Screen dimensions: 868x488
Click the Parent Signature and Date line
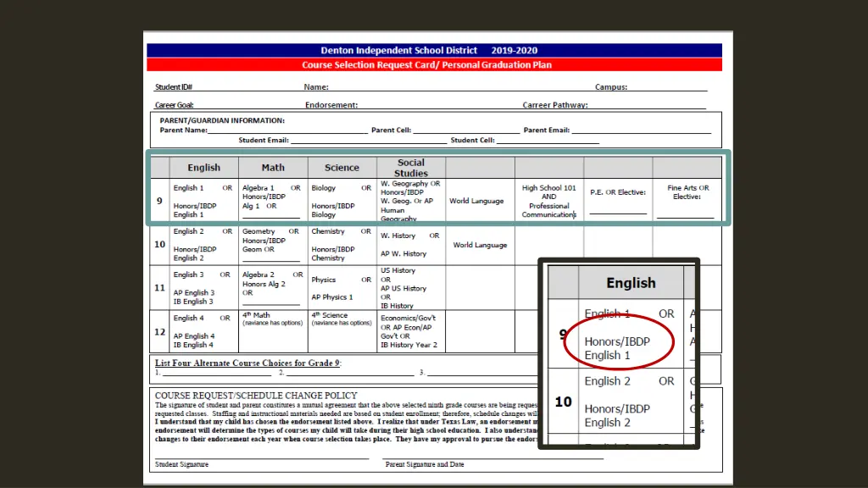click(x=493, y=458)
